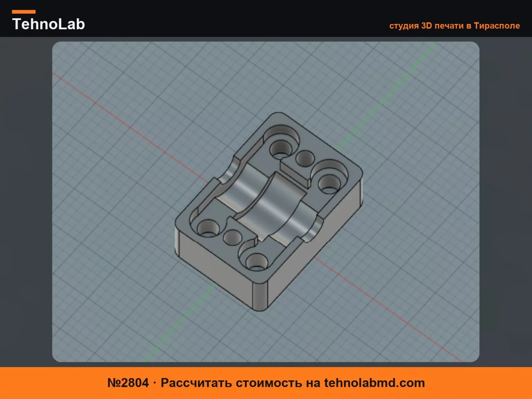The width and height of the screenshot is (532, 399).
Task: Click the orange accent bar above the logo
Action: pyautogui.click(x=24, y=12)
